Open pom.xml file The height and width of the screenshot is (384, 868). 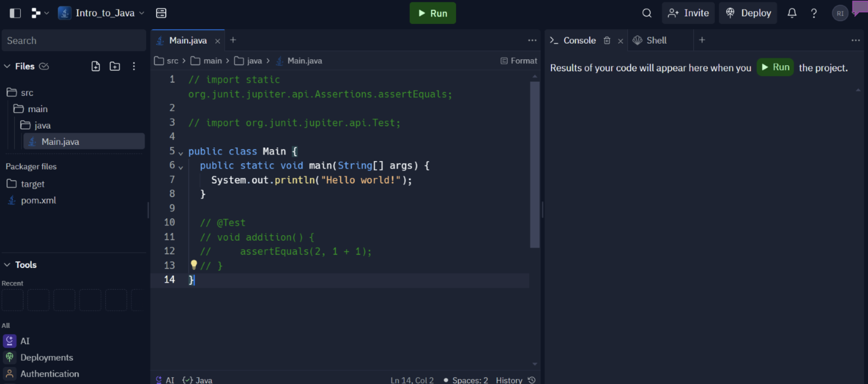click(x=32, y=200)
